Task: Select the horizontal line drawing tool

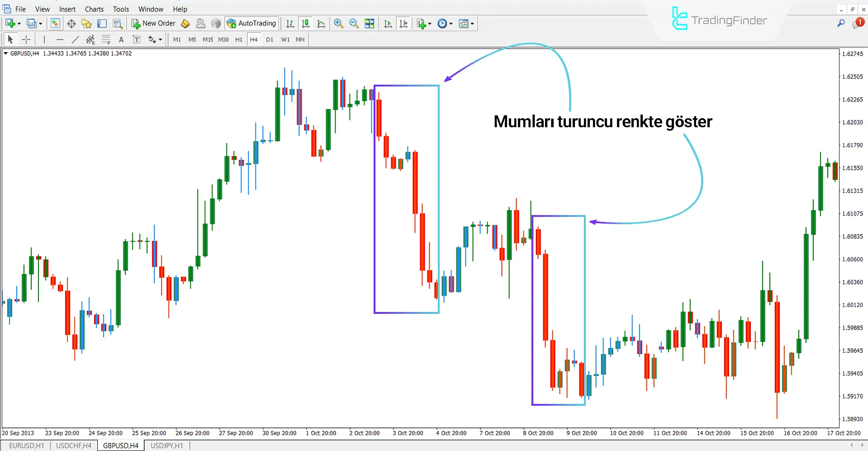Action: pos(60,39)
